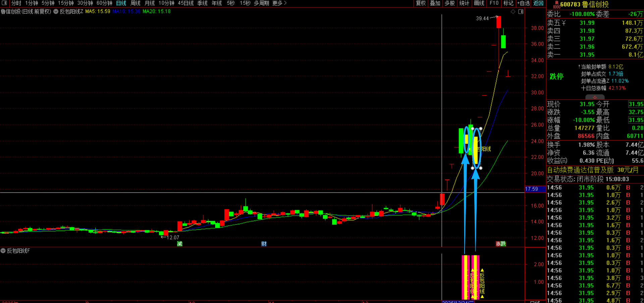Click the 自动续费通达信普及版 promo link
The height and width of the screenshot is (303, 644).
click(x=593, y=170)
